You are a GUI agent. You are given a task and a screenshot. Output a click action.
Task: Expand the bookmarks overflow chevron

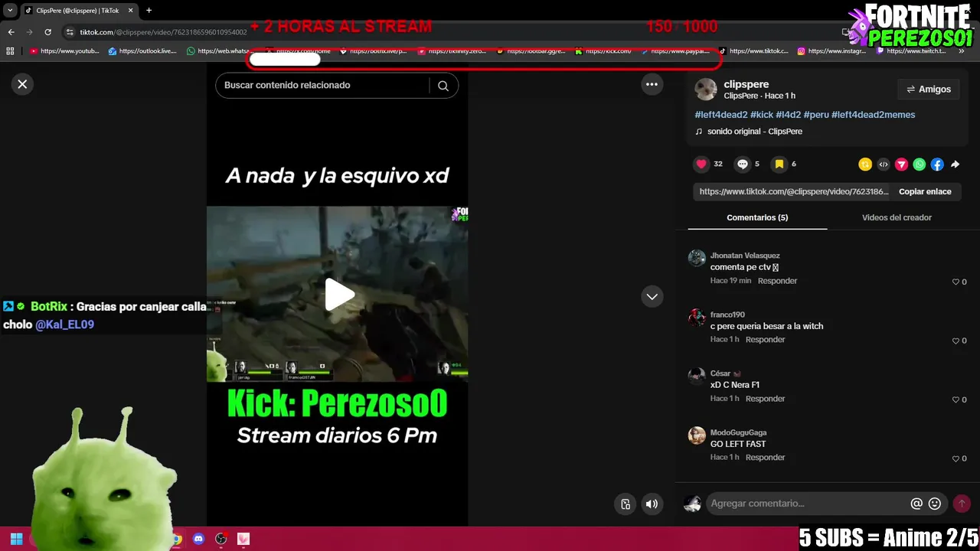[x=962, y=51]
